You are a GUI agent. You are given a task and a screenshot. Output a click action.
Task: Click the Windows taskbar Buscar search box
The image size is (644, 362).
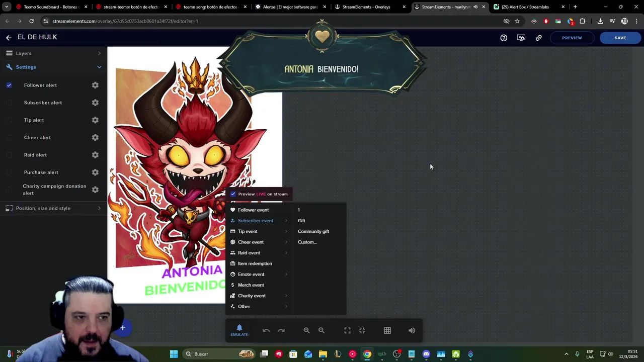point(219,354)
